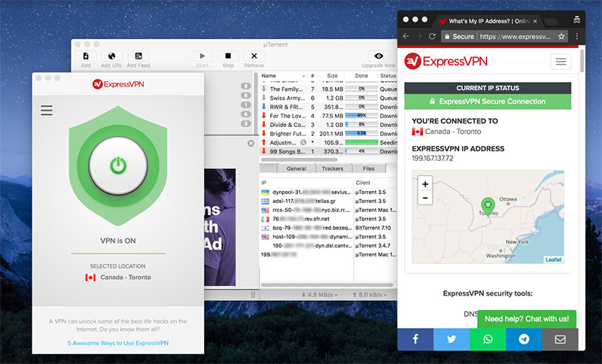Share page via WhatsApp icon

(x=488, y=339)
